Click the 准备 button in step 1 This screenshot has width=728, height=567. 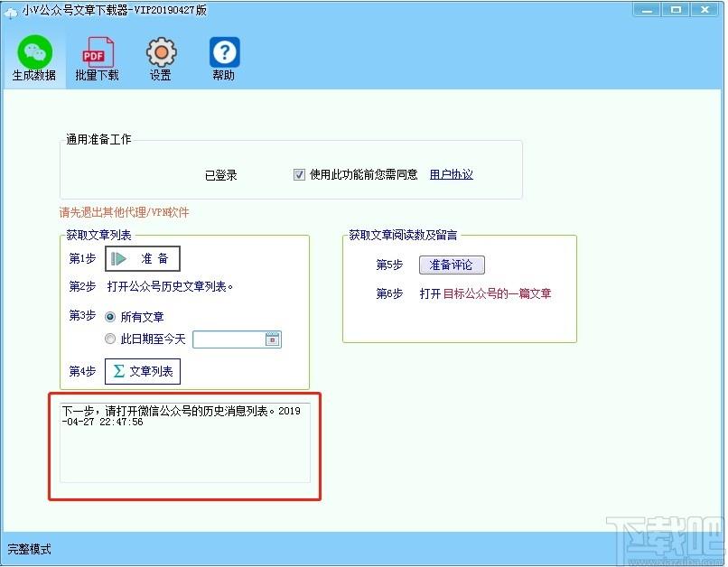pos(143,259)
